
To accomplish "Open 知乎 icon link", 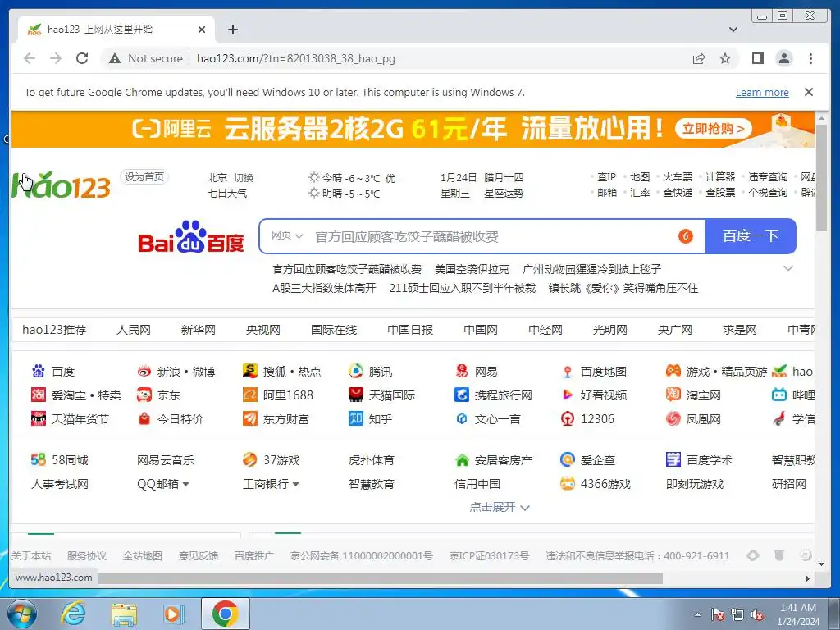I will (x=356, y=419).
